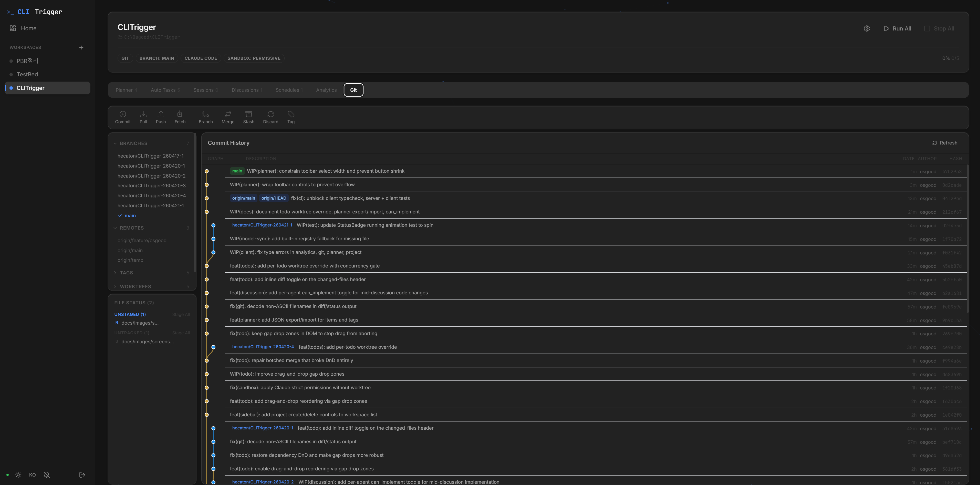Screen dimensions: 980x485
Task: Switch to the Analytics tab
Action: pos(326,90)
